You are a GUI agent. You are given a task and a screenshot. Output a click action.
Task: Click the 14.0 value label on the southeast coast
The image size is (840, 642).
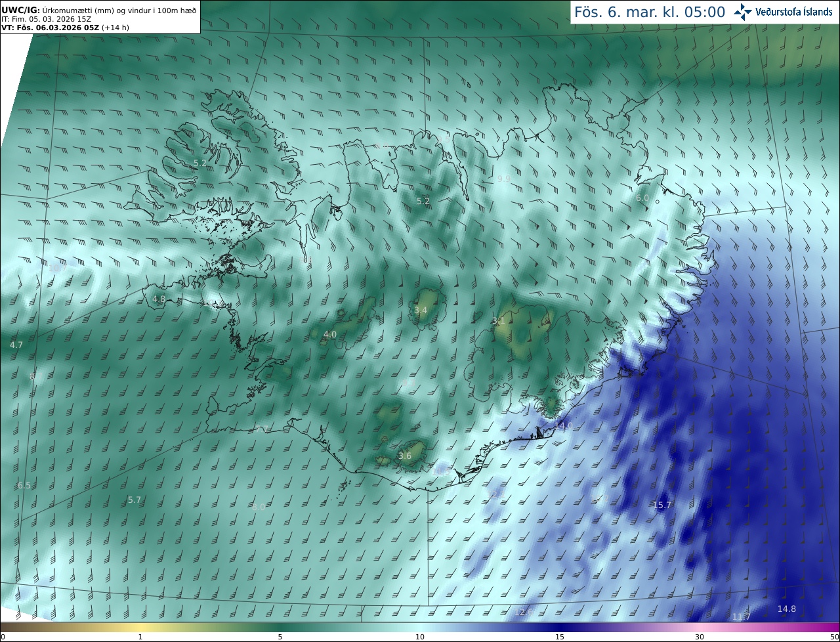(564, 426)
